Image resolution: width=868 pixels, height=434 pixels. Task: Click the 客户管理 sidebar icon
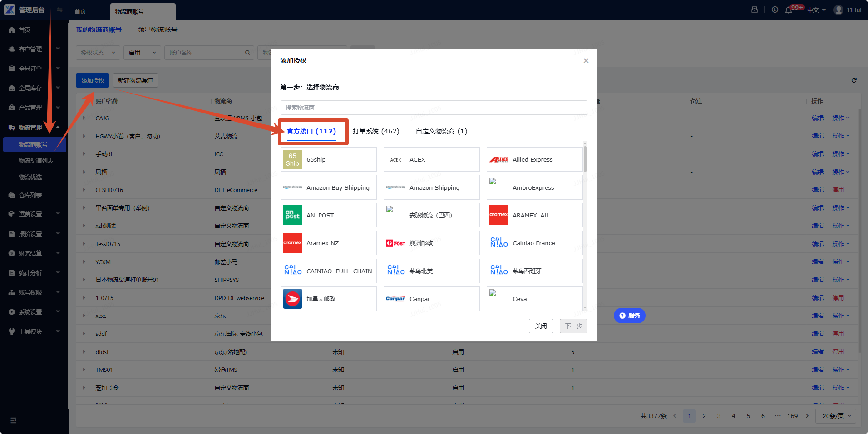(12, 49)
